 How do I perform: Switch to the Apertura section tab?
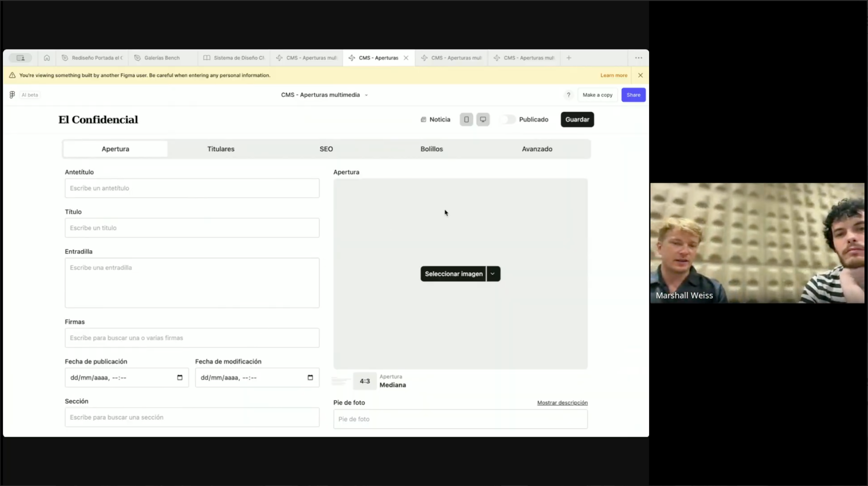click(x=116, y=149)
